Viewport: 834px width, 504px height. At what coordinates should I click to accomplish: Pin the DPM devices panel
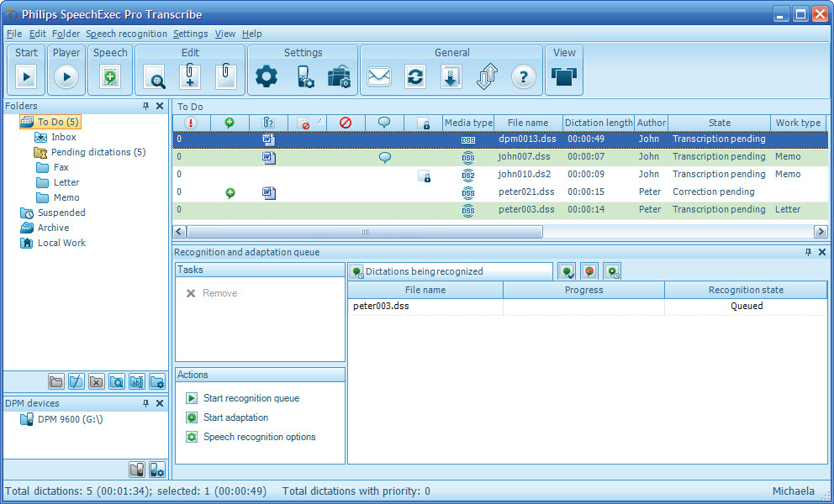[x=145, y=403]
